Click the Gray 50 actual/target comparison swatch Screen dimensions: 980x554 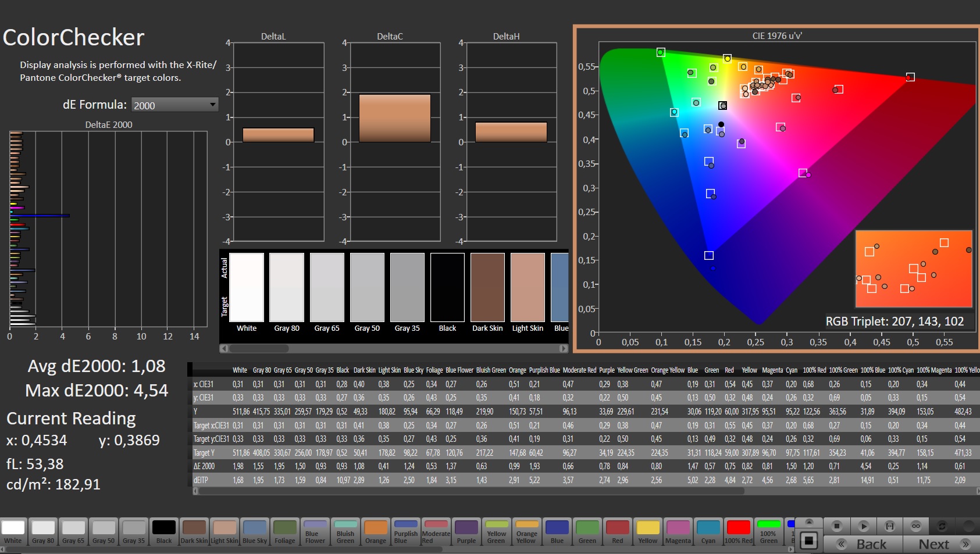click(x=367, y=288)
